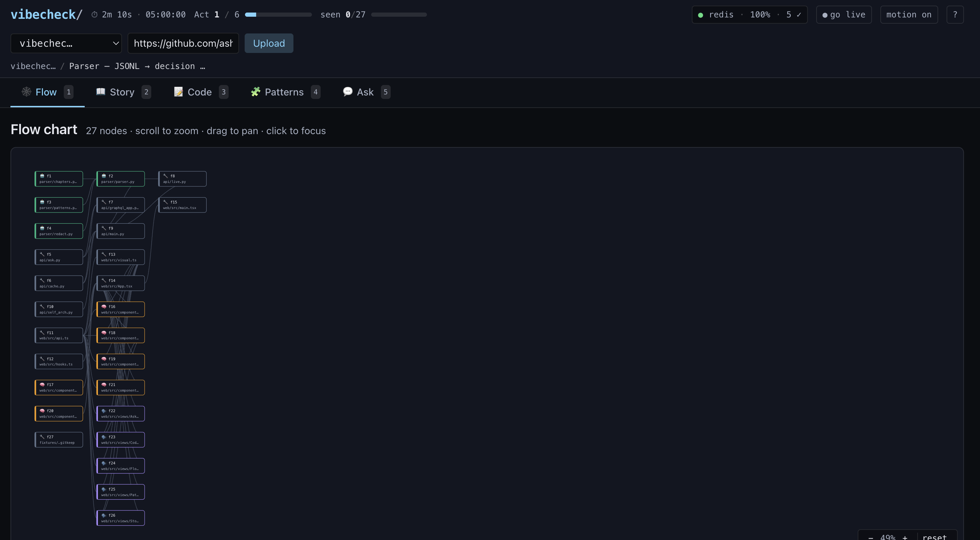Click the 'Parser — JSONL → decision …' breadcrumb
The height and width of the screenshot is (540, 980).
click(x=137, y=66)
